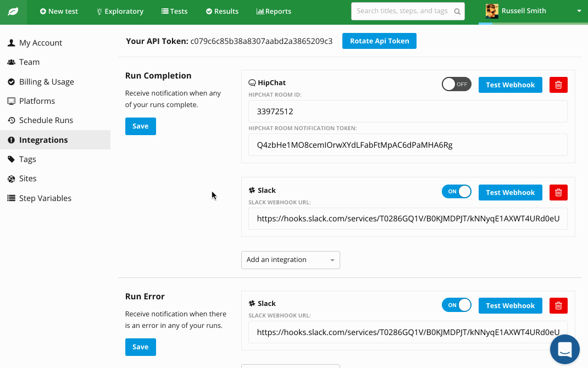Test Run Error Slack webhook
This screenshot has width=588, height=368.
(x=510, y=305)
